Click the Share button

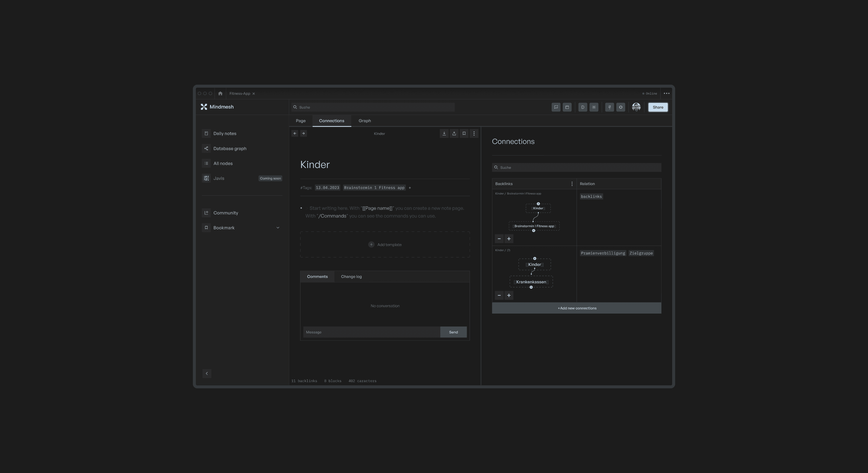point(658,107)
